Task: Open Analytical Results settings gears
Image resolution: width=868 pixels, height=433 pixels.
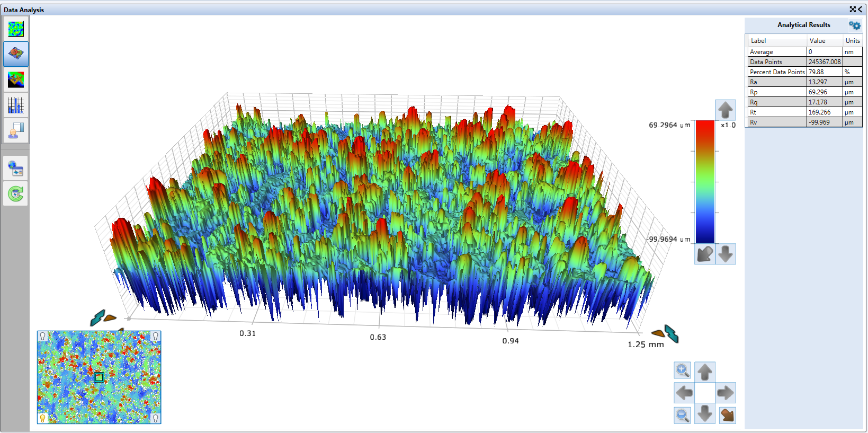Action: pyautogui.click(x=854, y=25)
